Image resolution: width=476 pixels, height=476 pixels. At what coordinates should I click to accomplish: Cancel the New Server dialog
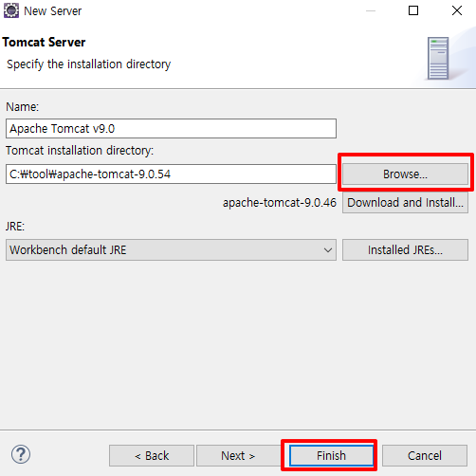coord(425,456)
